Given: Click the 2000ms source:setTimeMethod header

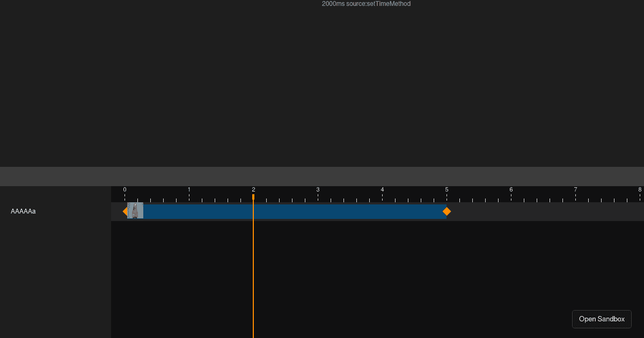Looking at the screenshot, I should (365, 4).
